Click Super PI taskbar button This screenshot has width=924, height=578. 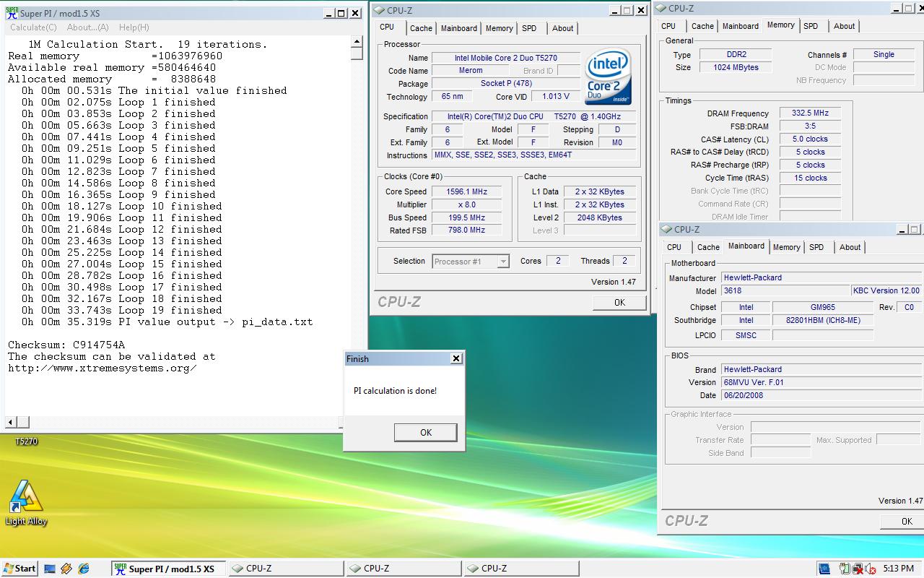tap(168, 569)
